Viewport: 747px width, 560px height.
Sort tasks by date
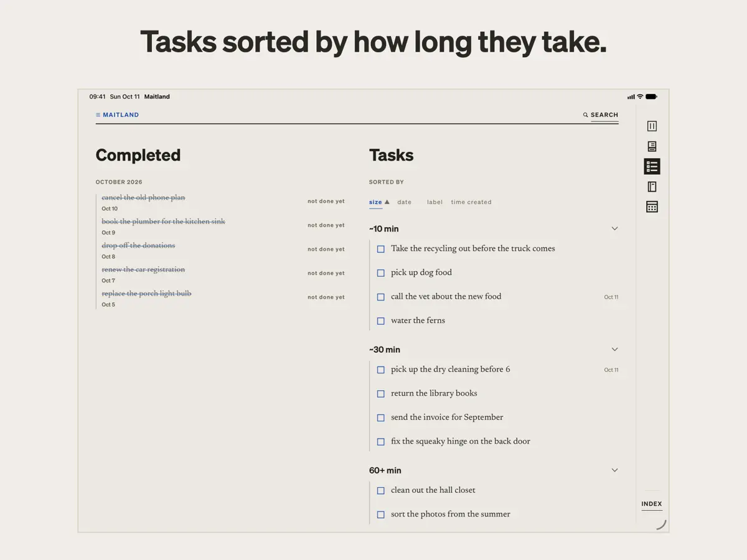[405, 202]
